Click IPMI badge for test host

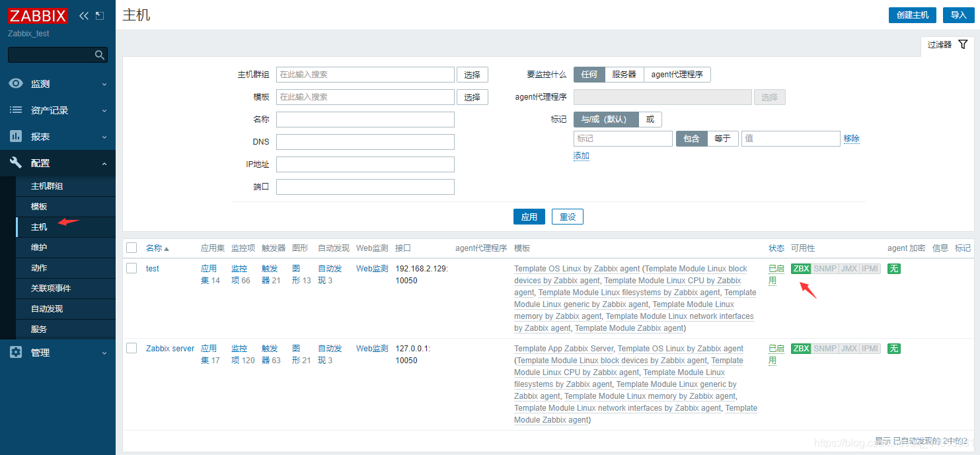point(870,269)
